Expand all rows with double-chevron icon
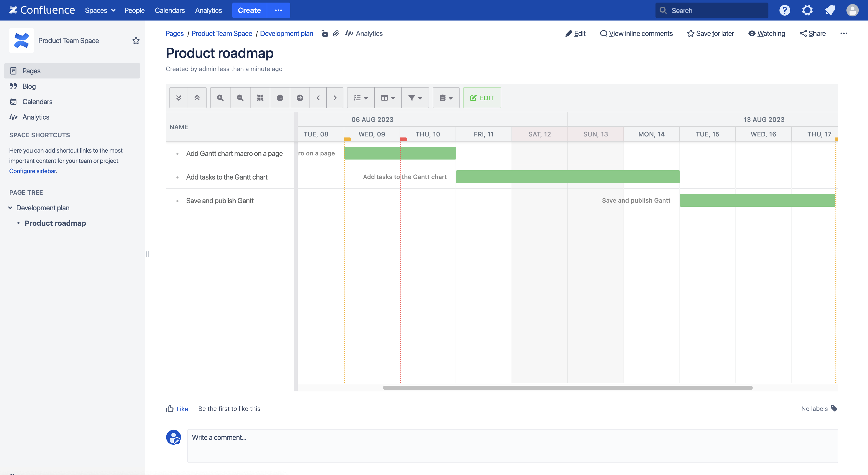 pyautogui.click(x=178, y=98)
